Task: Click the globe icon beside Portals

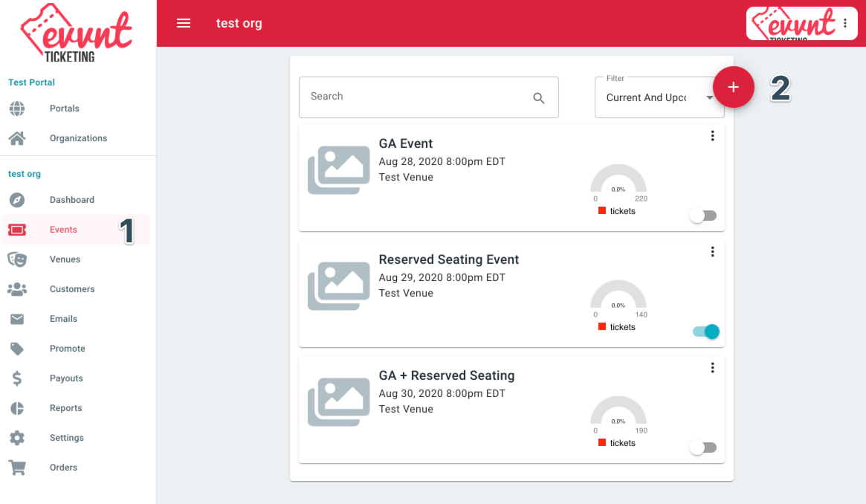Action: pyautogui.click(x=17, y=109)
